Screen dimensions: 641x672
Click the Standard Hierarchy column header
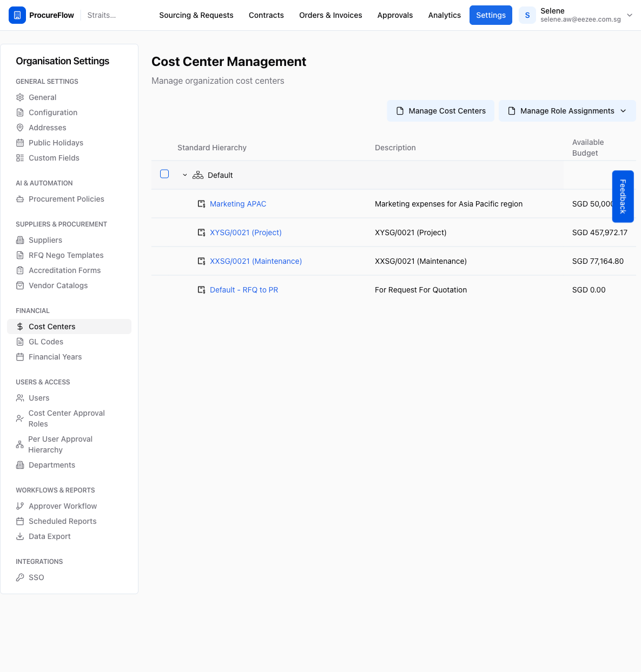click(x=212, y=148)
